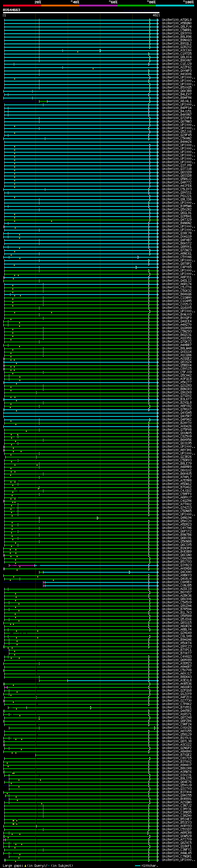
Task: Open the UniRef100_Q3YB23 hit label
Action: 176,565
